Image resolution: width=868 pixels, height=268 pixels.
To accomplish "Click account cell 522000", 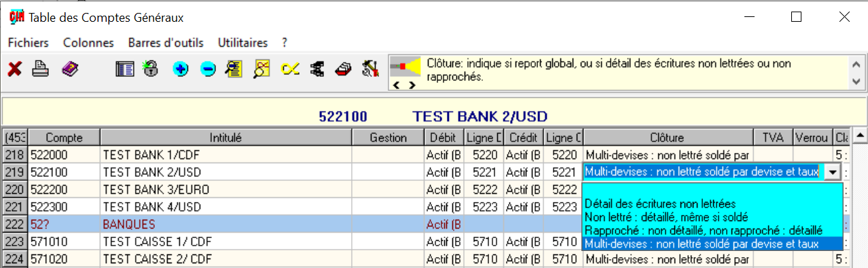I will pyautogui.click(x=64, y=155).
